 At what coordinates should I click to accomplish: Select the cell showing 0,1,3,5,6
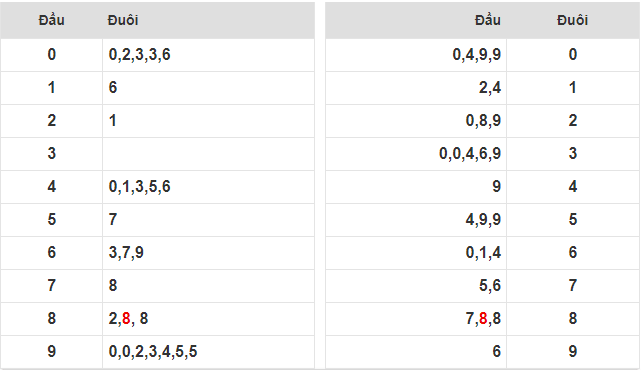(208, 187)
